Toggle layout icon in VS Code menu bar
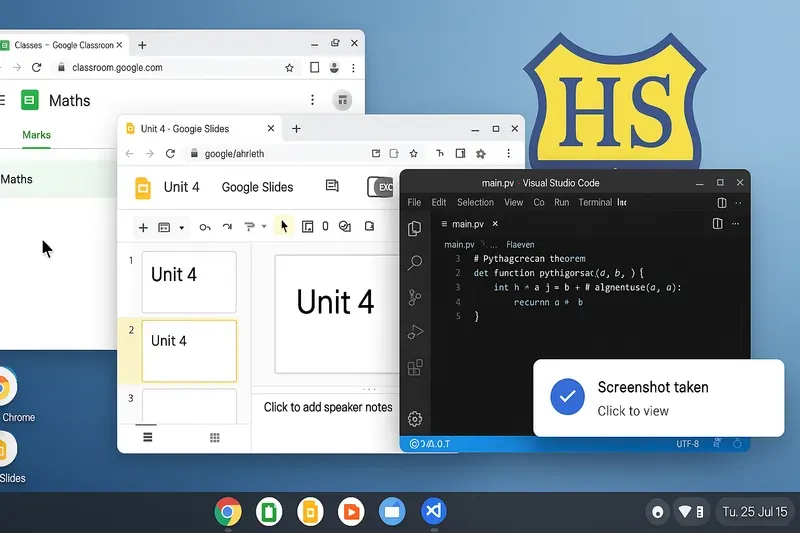This screenshot has height=533, width=800. 721,202
